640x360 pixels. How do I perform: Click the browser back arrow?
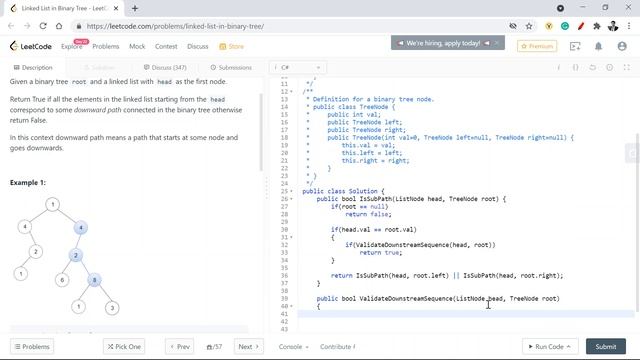[x=11, y=26]
